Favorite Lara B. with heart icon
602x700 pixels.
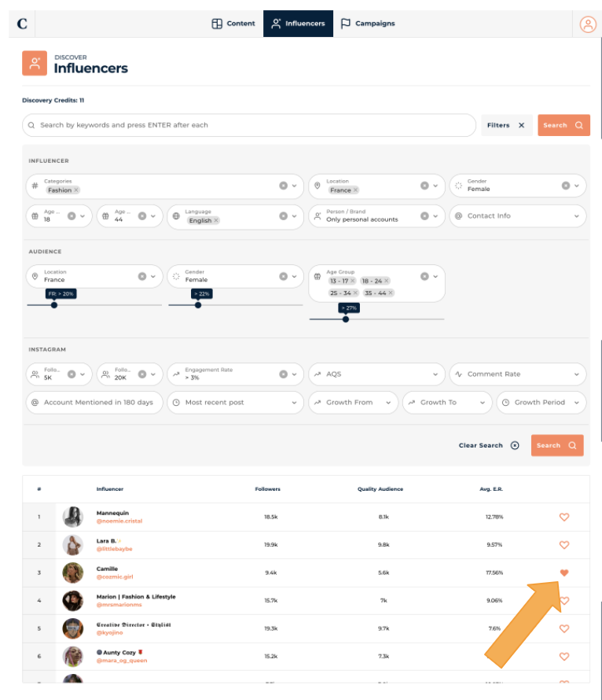[x=563, y=544]
